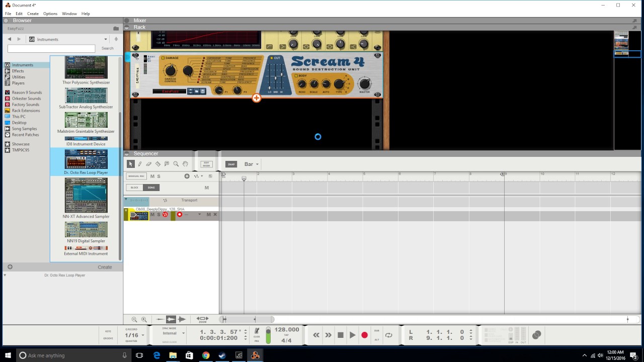Click the add track plus icon
The image size is (644, 362).
point(187,176)
